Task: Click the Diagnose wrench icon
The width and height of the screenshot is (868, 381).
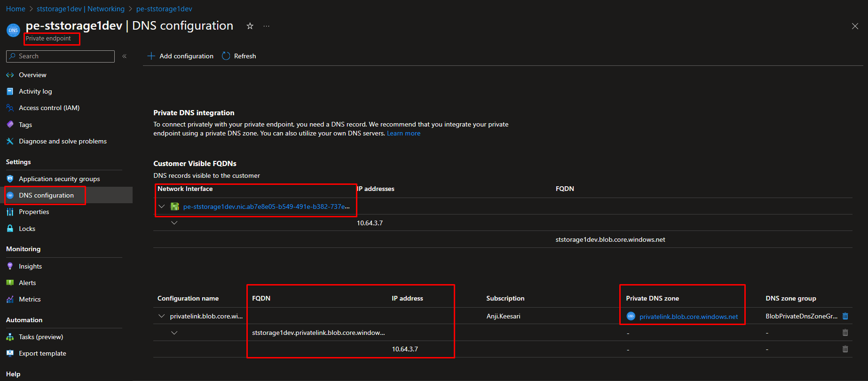Action: point(10,141)
